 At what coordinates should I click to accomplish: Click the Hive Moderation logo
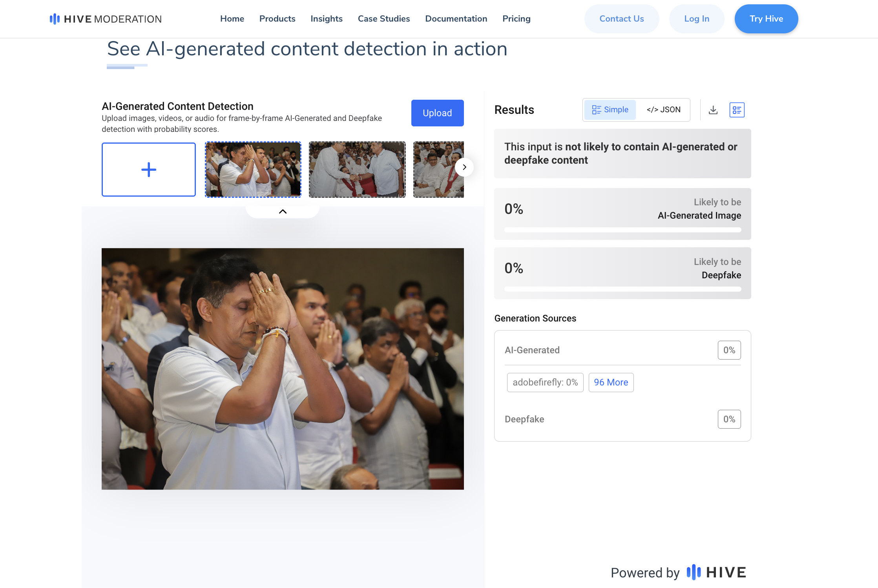click(106, 19)
